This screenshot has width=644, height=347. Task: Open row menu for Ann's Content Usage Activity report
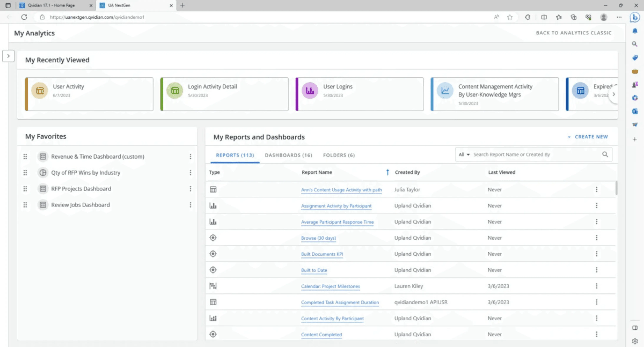click(x=597, y=190)
